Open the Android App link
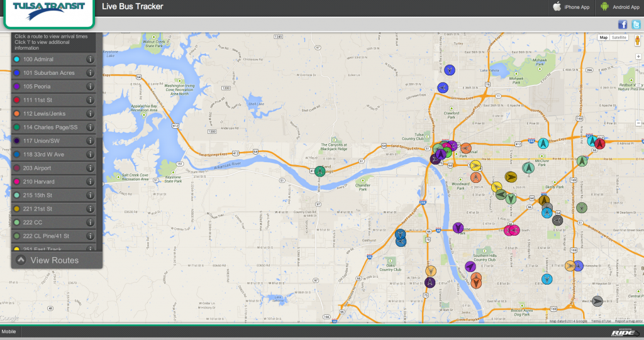 point(619,7)
